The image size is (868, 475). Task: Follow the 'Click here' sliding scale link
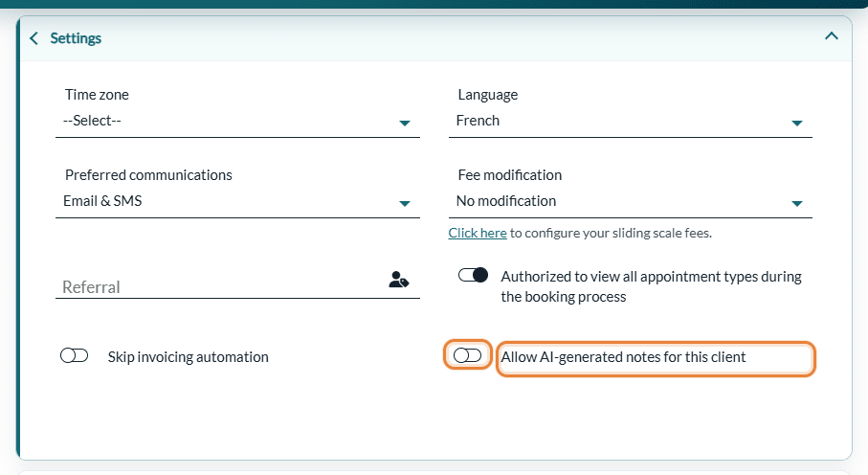coord(478,233)
